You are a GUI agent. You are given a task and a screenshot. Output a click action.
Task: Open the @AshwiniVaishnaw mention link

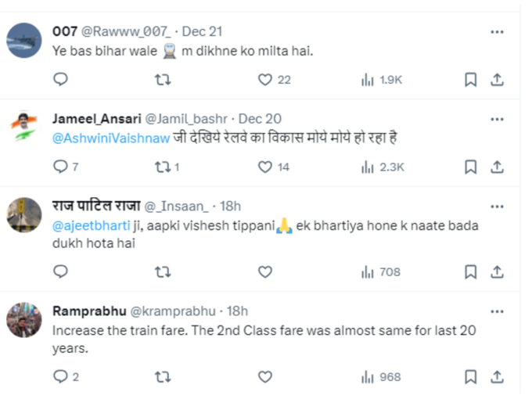pos(111,138)
